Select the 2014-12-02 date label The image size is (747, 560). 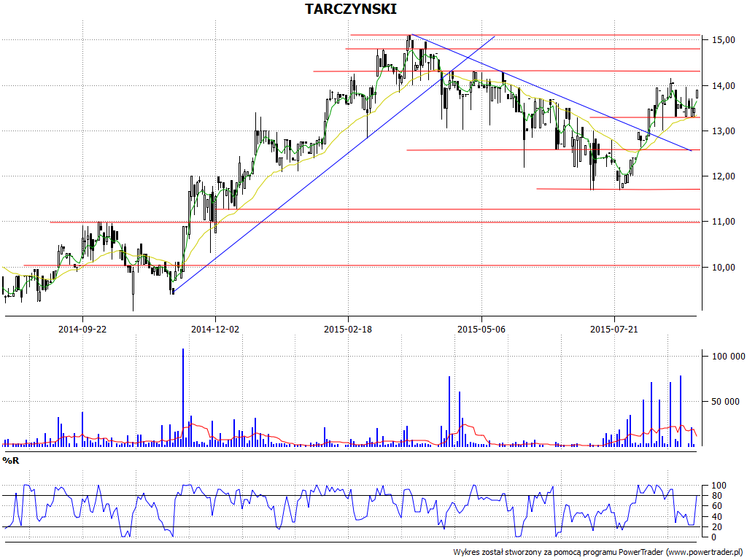pos(215,329)
